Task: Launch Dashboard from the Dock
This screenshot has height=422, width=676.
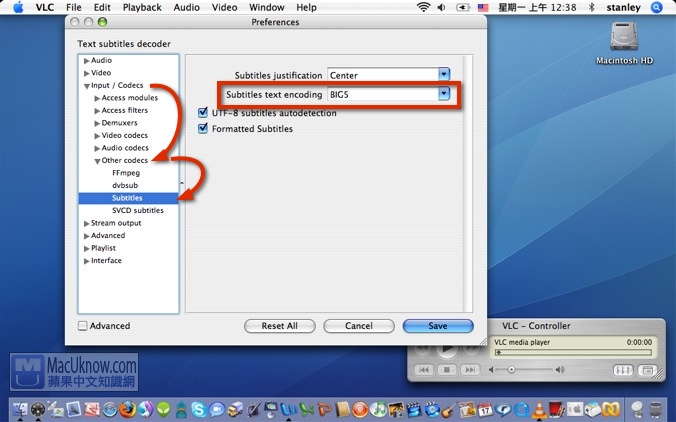Action: click(38, 409)
